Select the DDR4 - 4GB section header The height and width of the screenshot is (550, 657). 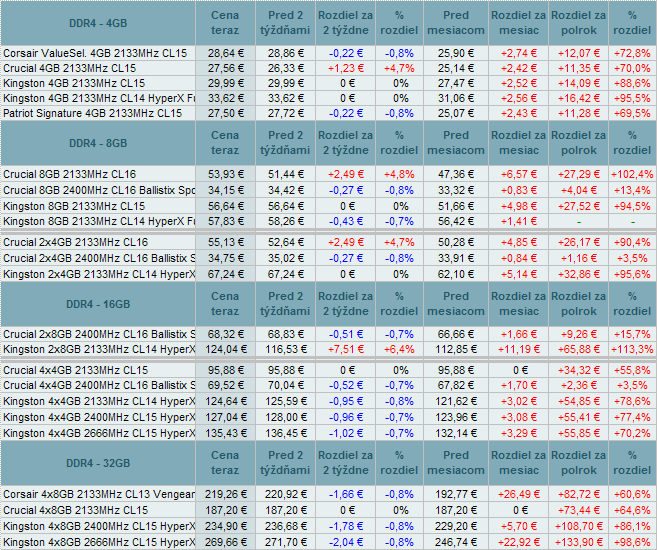98,23
